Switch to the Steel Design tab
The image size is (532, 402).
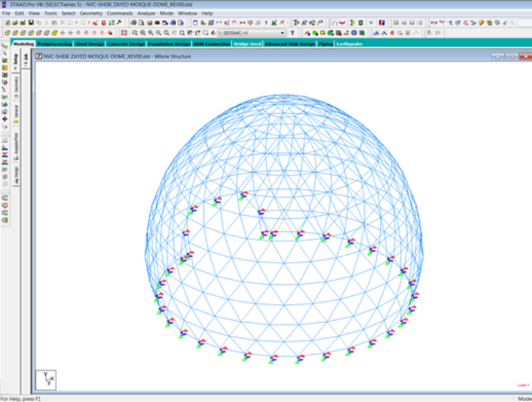[89, 44]
